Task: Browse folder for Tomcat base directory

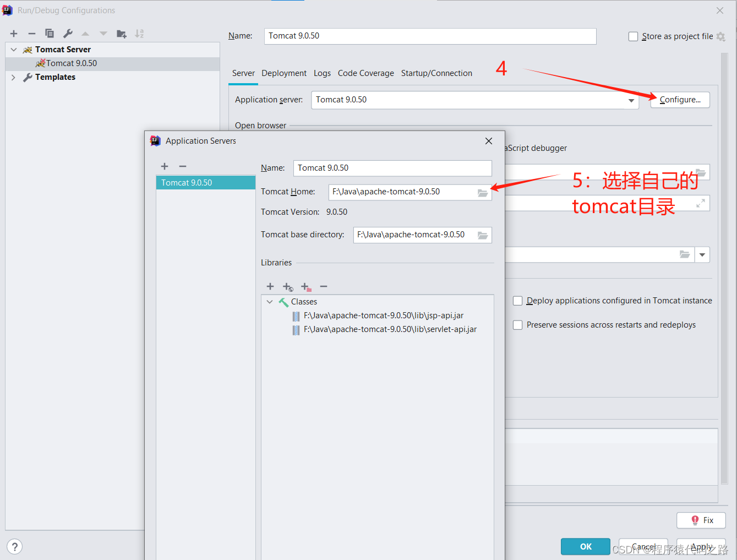Action: [x=483, y=235]
